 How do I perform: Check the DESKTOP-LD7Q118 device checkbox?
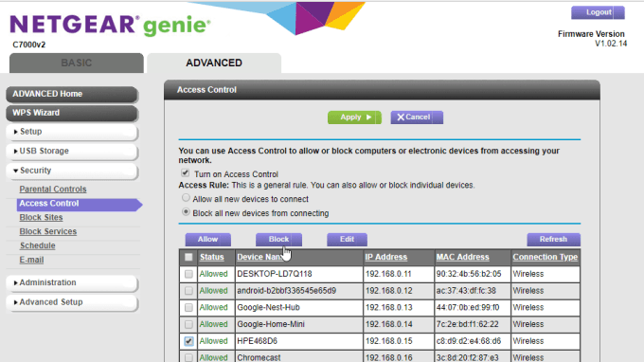coord(188,274)
